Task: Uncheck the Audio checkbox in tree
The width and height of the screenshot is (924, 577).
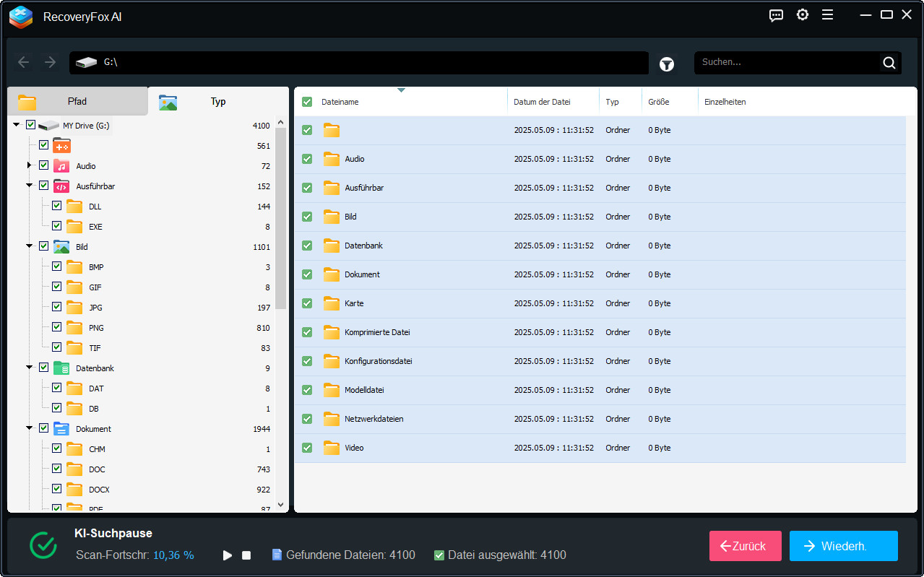Action: click(x=43, y=165)
